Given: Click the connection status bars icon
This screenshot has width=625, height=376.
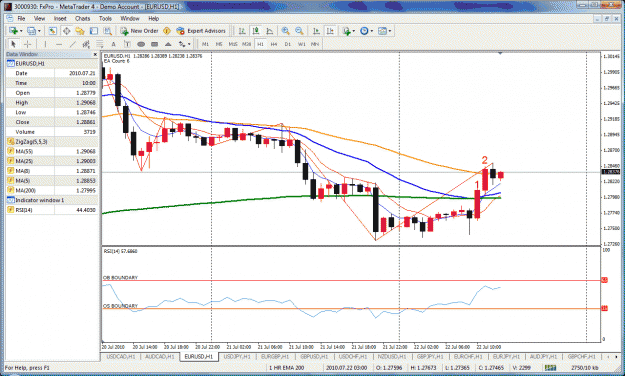Looking at the screenshot, I should 550,368.
